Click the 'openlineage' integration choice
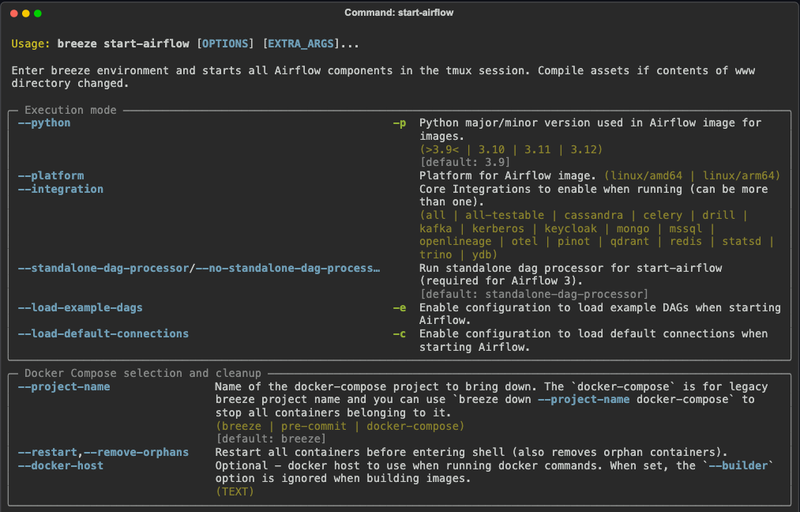Screen dimensions: 800x512 tap(455, 241)
